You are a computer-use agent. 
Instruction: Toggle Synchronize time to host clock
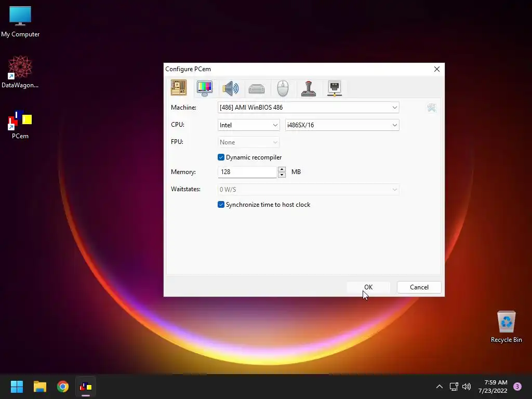pyautogui.click(x=221, y=205)
